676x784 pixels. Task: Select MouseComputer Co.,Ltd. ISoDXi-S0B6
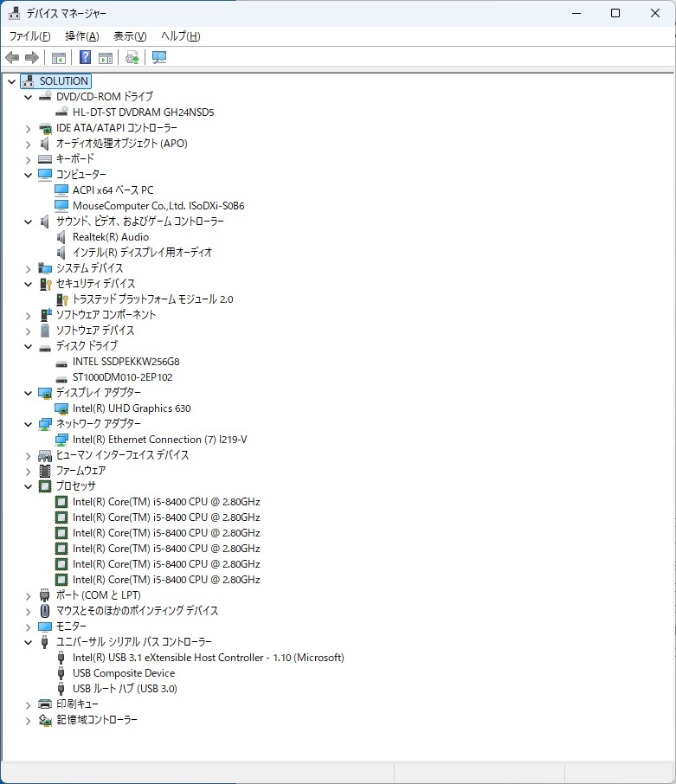pyautogui.click(x=158, y=206)
